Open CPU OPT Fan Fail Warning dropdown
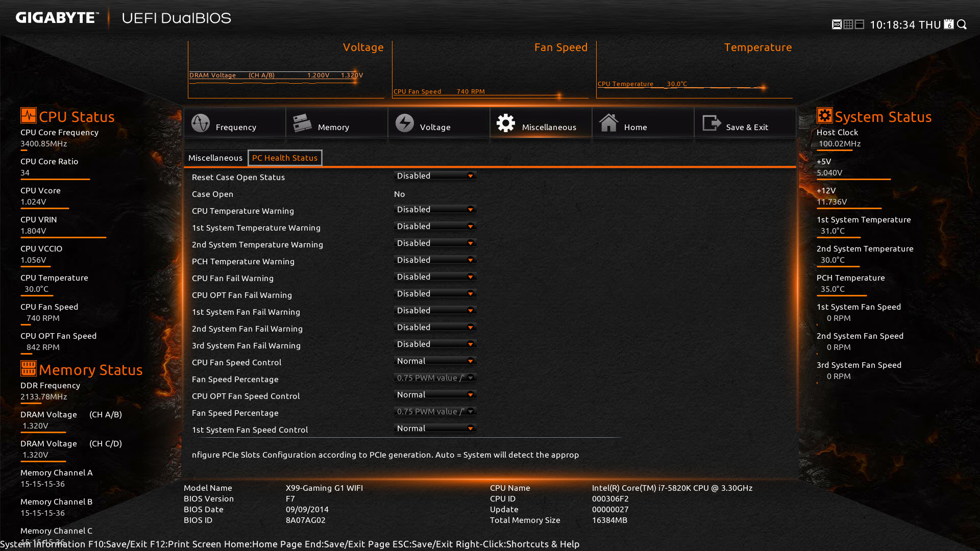Viewport: 980px width, 551px height. (x=435, y=294)
